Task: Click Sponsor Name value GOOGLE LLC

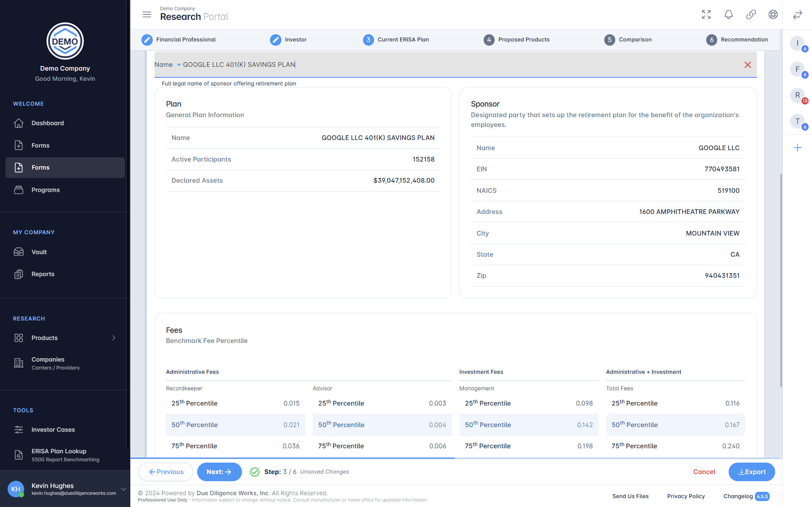Action: click(719, 148)
